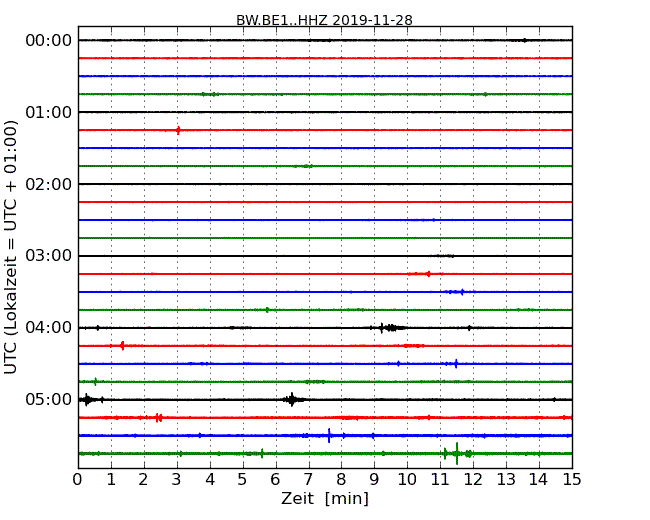The width and height of the screenshot is (650, 520).
Task: Click the red double spike on 05:15 trace
Action: (x=159, y=418)
